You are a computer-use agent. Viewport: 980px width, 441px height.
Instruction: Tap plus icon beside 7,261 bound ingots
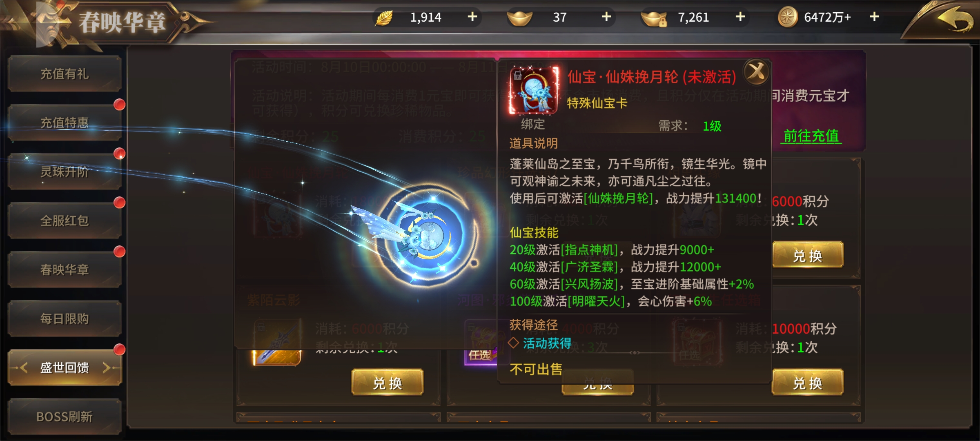(x=740, y=17)
